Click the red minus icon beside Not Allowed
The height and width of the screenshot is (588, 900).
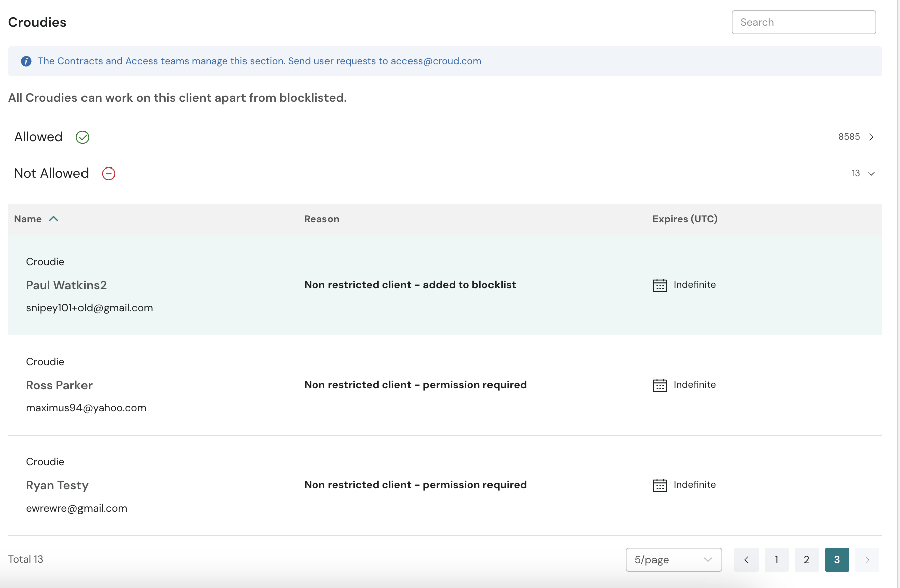pyautogui.click(x=109, y=174)
